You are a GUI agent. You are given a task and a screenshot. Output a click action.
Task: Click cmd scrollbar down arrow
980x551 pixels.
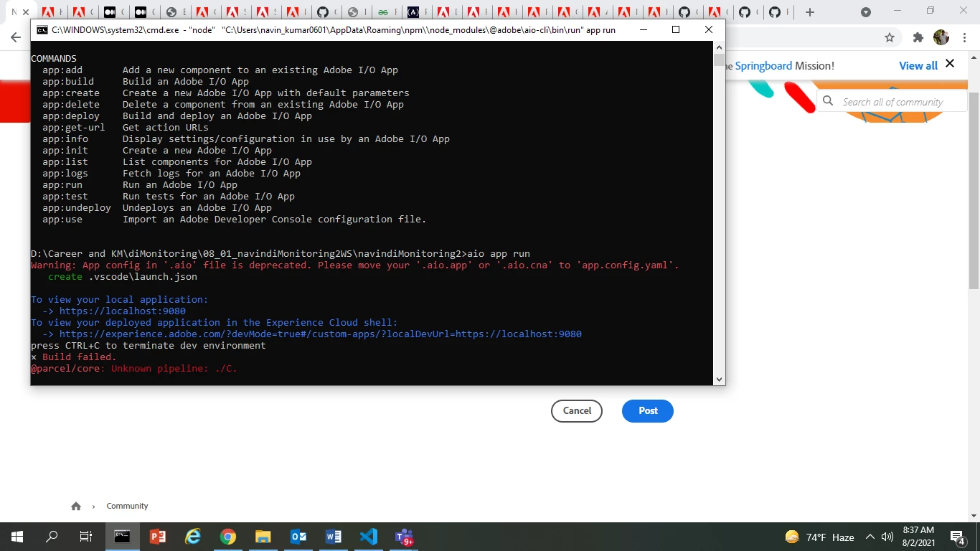719,380
